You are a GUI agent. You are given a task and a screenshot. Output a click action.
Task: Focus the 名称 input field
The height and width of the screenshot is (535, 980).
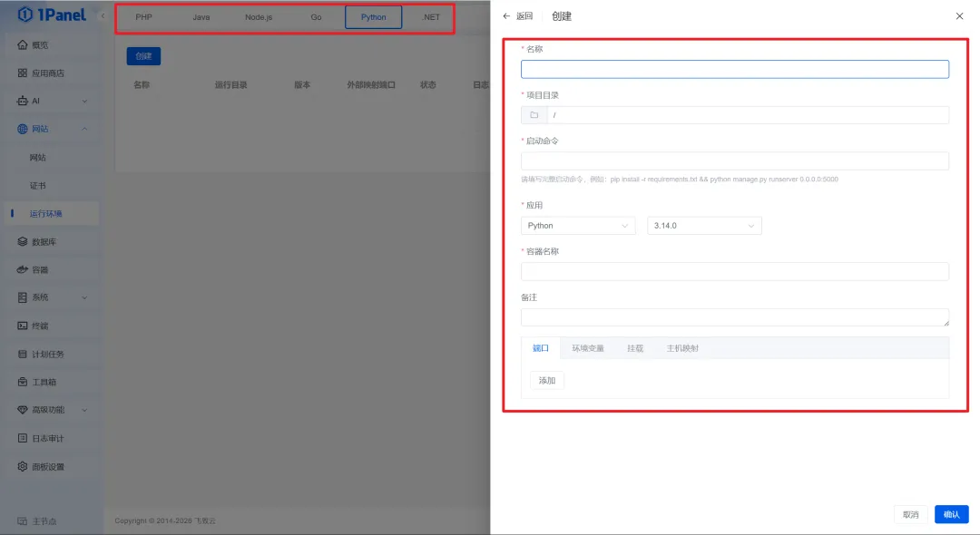(735, 69)
